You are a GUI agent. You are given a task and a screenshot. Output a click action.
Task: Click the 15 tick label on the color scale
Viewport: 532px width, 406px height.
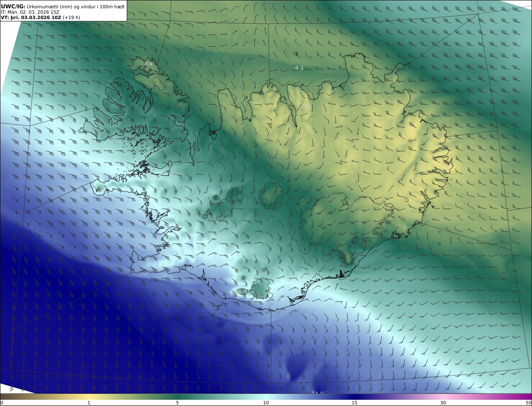355,403
